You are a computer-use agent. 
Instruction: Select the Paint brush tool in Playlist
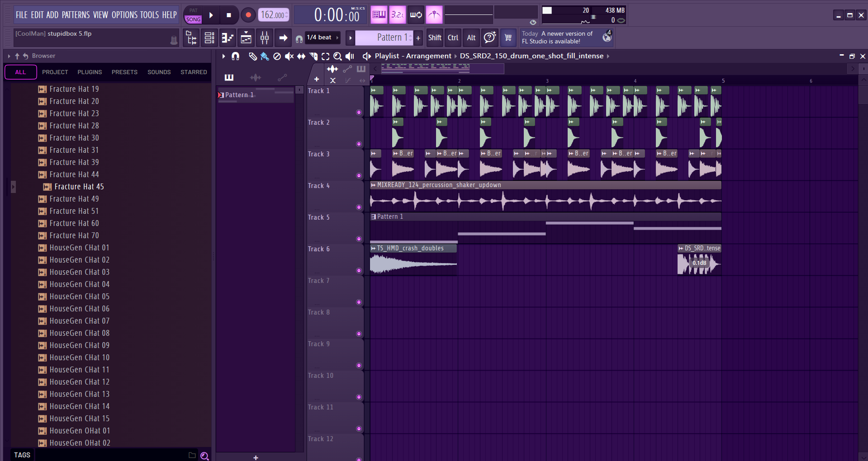pos(265,56)
